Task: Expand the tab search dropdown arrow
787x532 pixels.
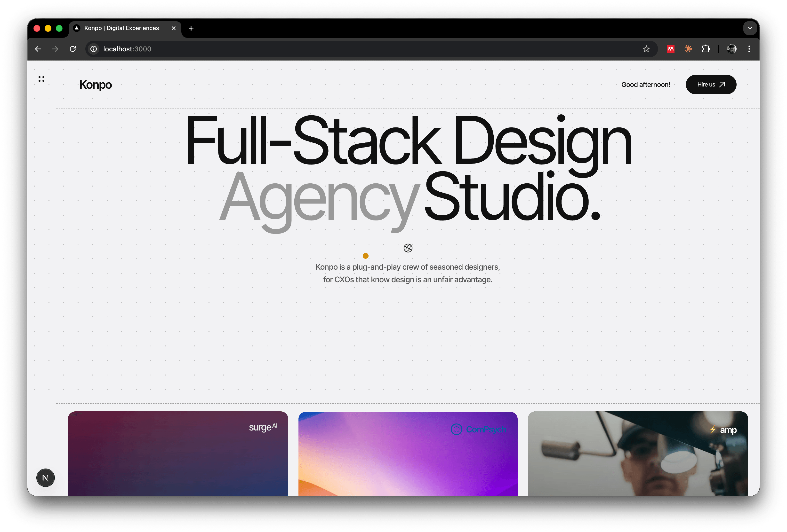Action: point(750,28)
